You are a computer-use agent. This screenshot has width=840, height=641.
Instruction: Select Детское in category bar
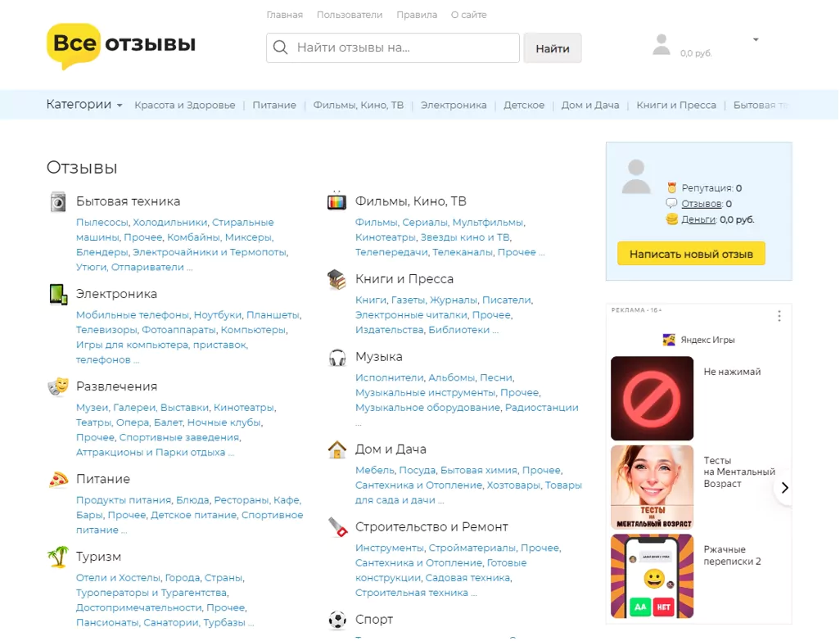pyautogui.click(x=524, y=106)
